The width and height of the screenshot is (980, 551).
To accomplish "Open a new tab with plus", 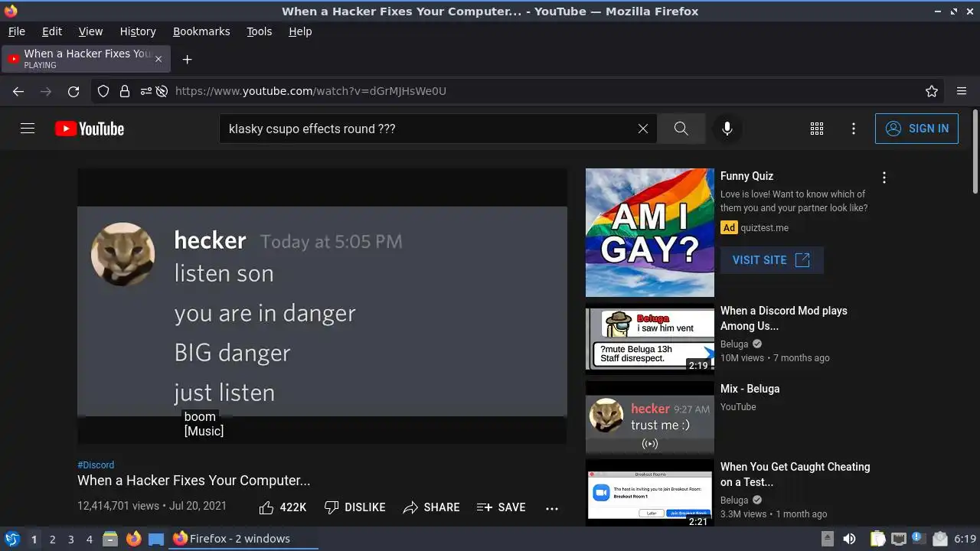I will 187,59.
